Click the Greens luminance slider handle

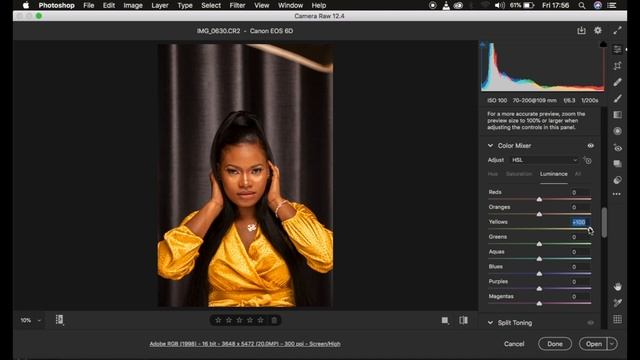[x=539, y=244]
